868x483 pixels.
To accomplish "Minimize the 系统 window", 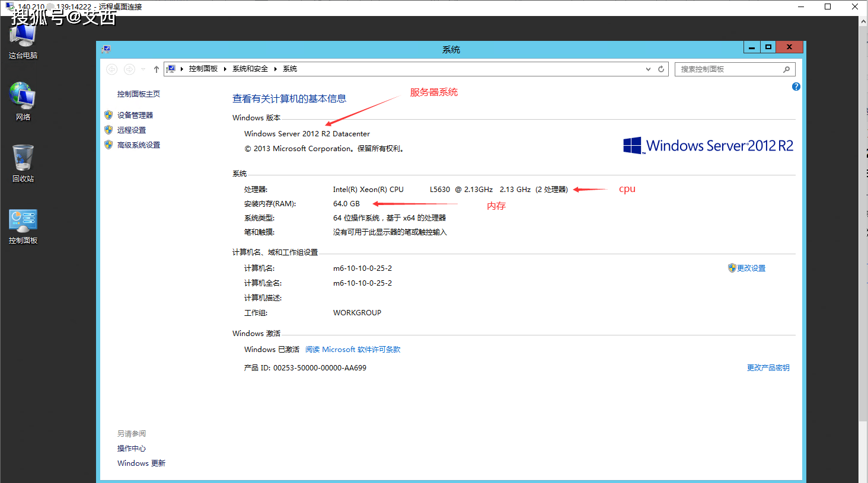I will pos(752,47).
